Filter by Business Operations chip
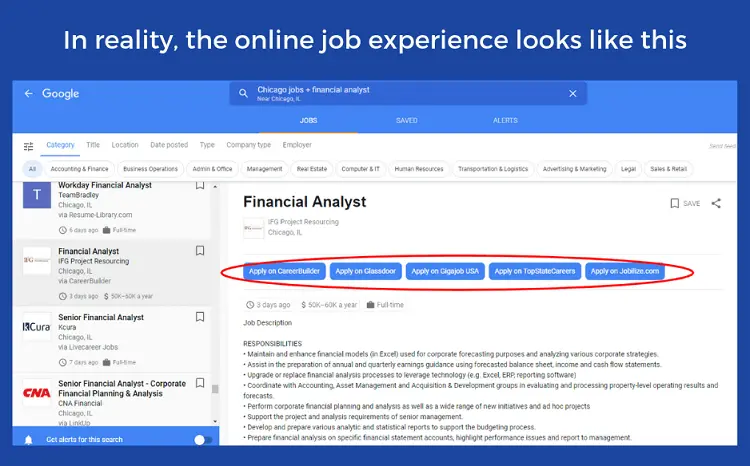750x466 pixels. [x=150, y=169]
